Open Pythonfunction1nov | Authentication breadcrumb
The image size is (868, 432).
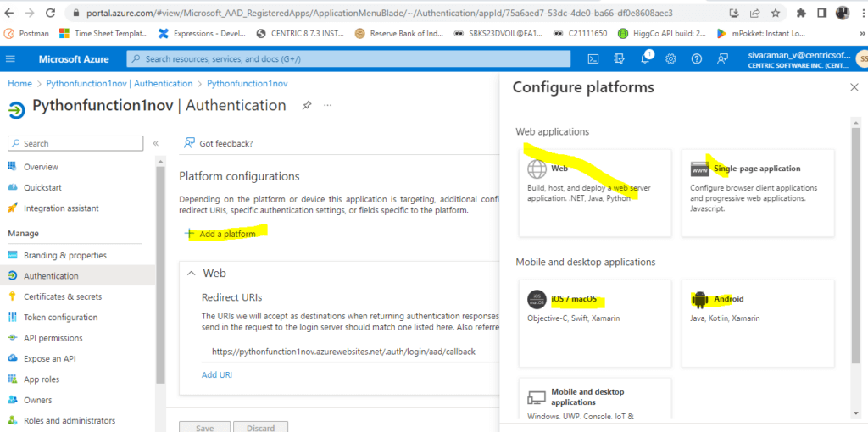pyautogui.click(x=119, y=84)
